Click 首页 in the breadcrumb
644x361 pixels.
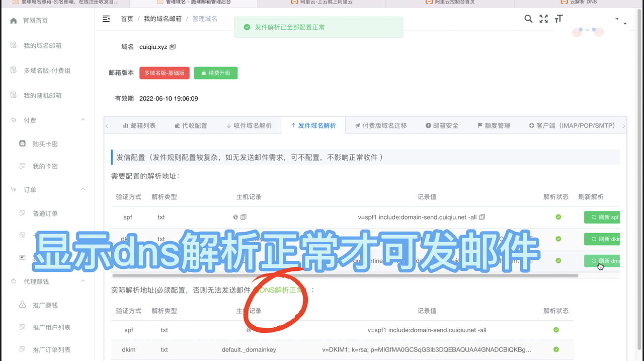[127, 19]
